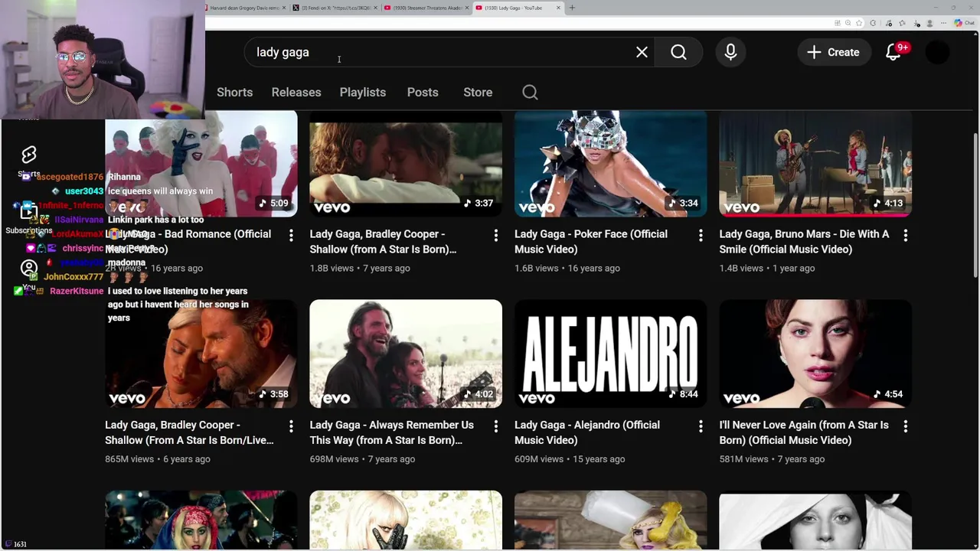Viewport: 980px width, 551px height.
Task: Play the Poker Face video thumbnail
Action: pos(610,163)
